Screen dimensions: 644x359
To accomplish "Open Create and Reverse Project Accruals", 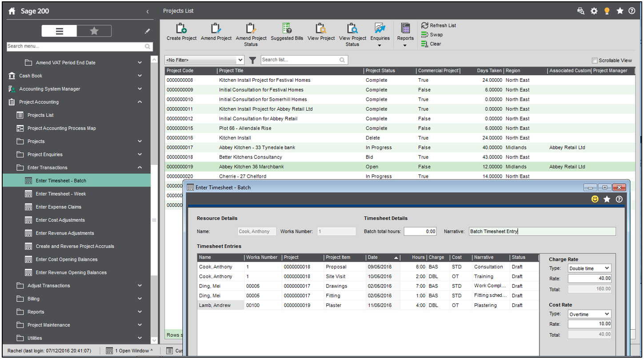I will (x=75, y=246).
